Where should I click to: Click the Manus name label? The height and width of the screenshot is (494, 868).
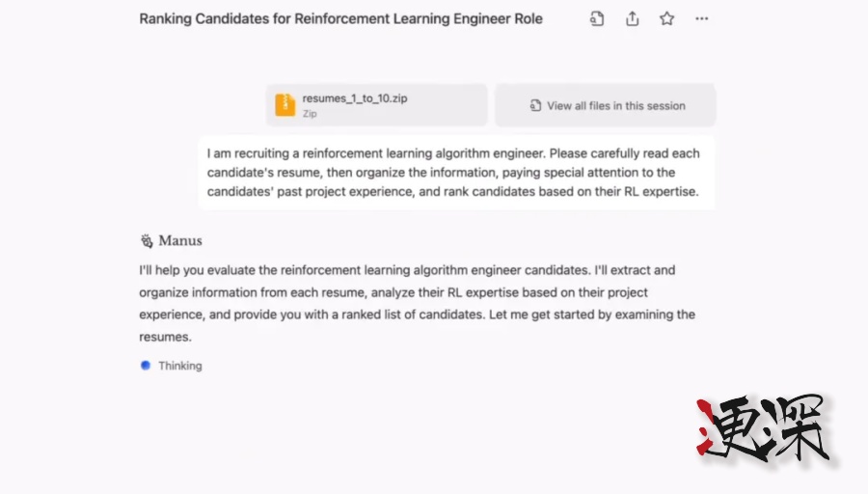[x=180, y=241]
